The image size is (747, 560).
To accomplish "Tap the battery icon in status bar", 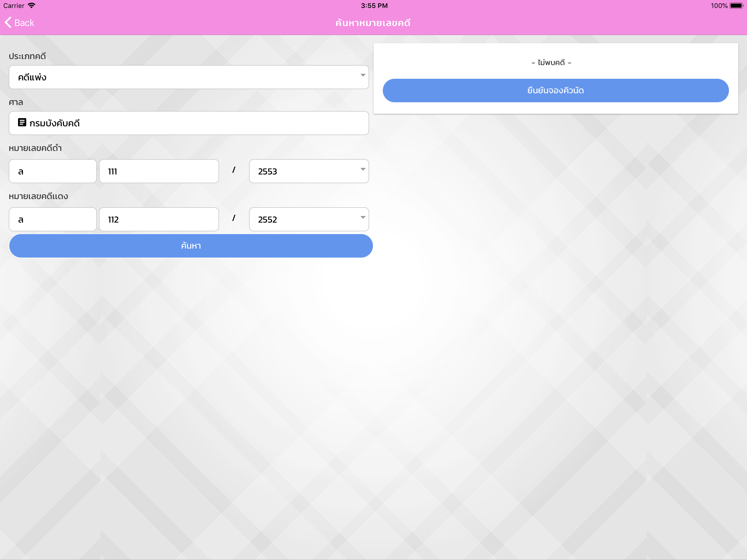I will coord(737,6).
